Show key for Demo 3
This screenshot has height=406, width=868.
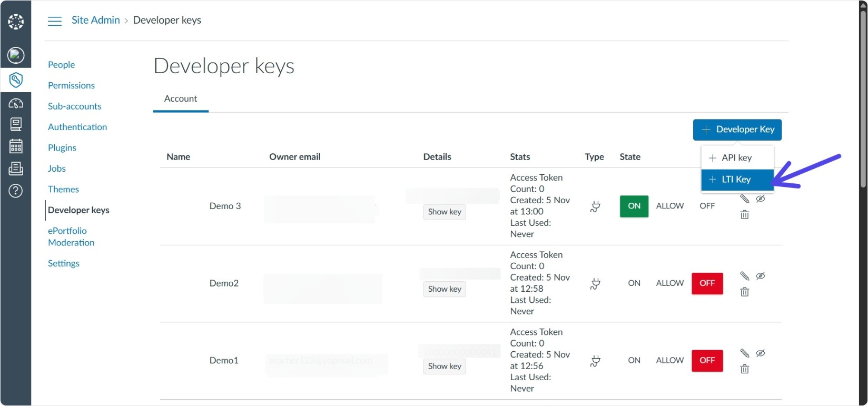point(445,212)
